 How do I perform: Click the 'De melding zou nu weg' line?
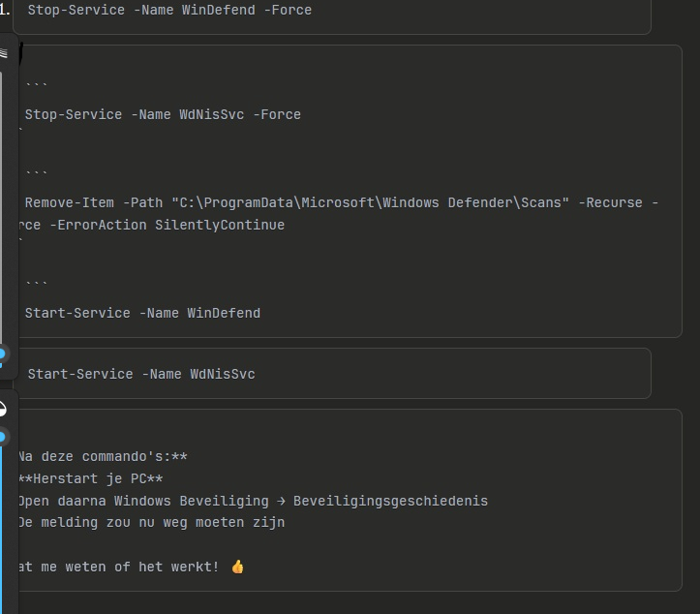(x=150, y=523)
